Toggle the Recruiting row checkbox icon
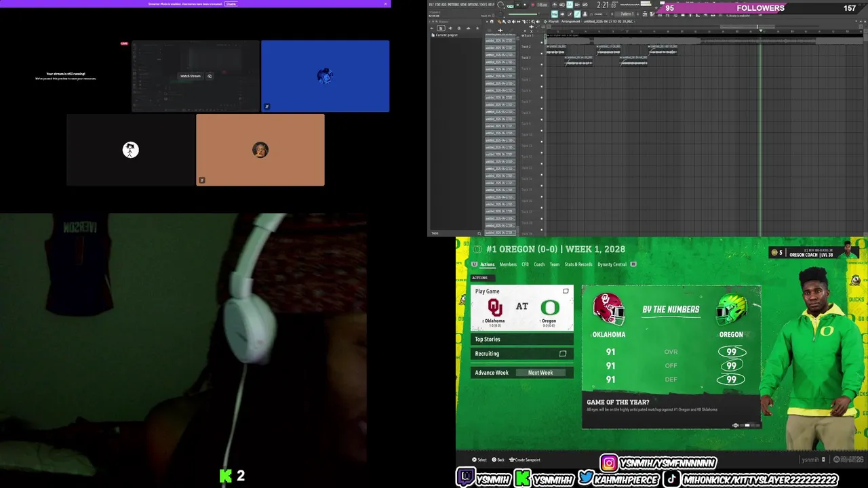The width and height of the screenshot is (868, 488). (x=562, y=354)
